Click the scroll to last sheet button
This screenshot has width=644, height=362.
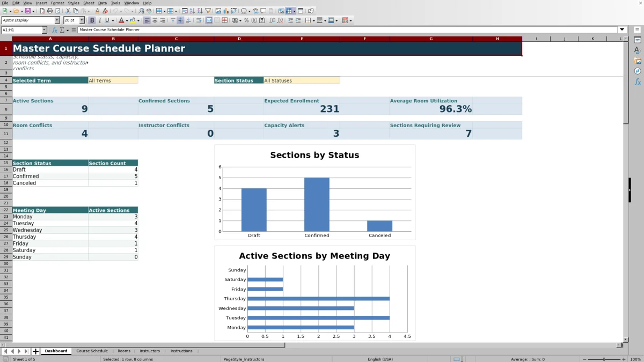(27, 351)
